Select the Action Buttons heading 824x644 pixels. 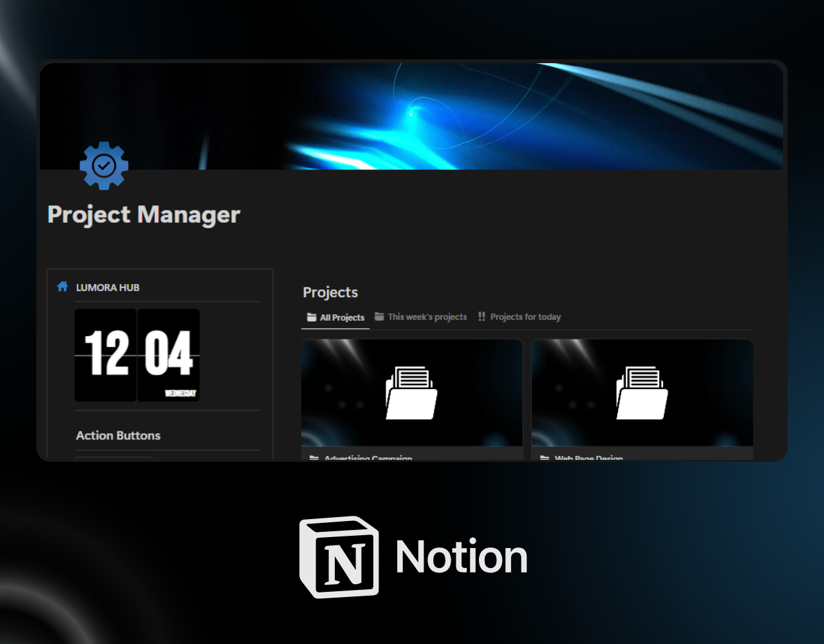(x=118, y=435)
